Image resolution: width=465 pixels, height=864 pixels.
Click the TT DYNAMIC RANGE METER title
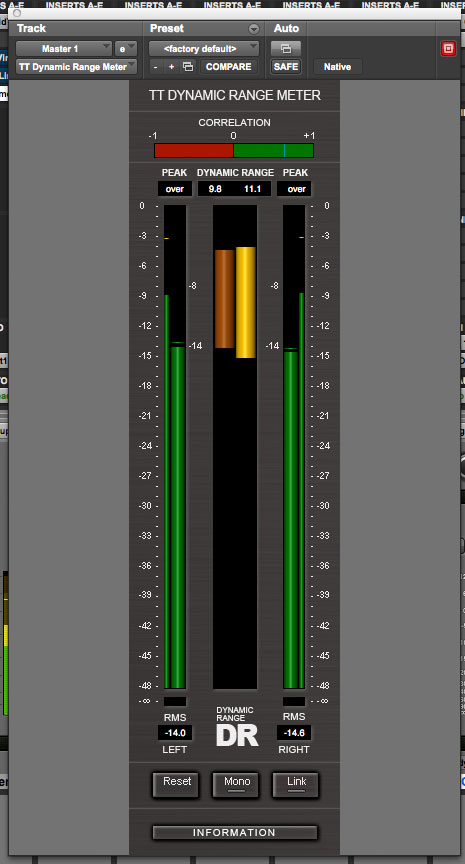[235, 95]
